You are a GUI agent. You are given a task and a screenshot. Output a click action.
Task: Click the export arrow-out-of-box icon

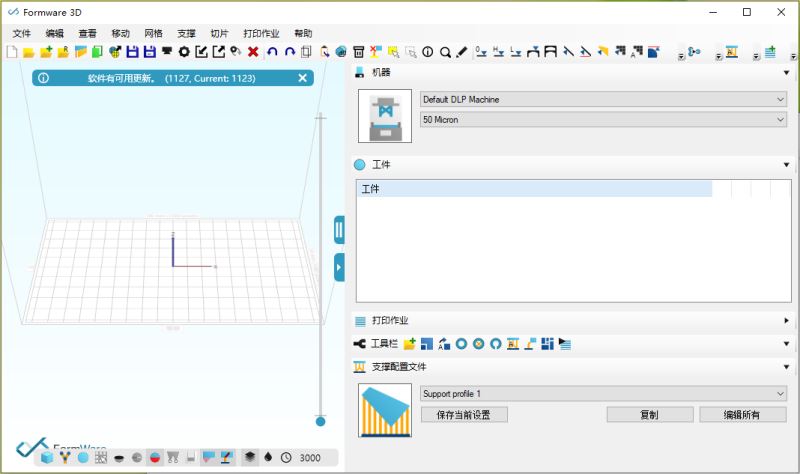tap(219, 52)
